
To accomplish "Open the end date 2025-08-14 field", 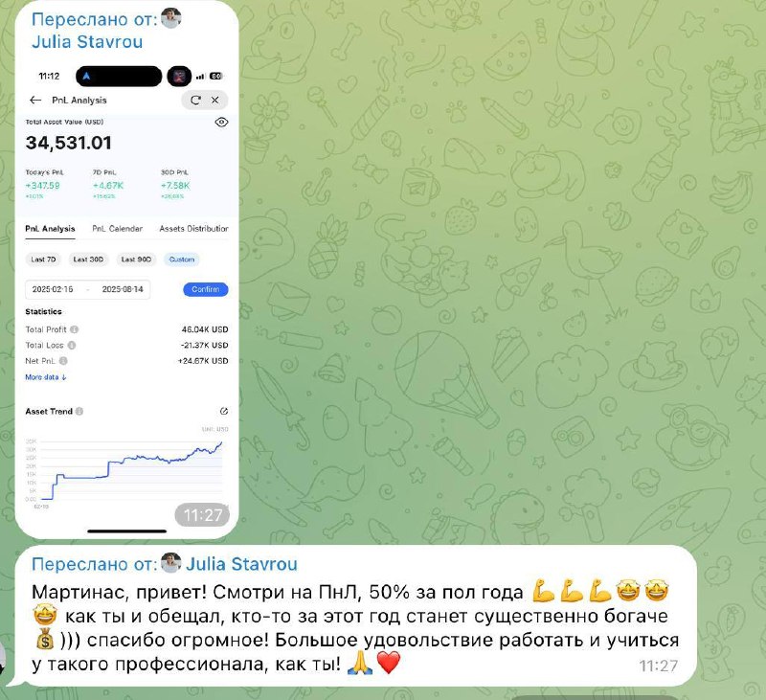I will tap(123, 289).
